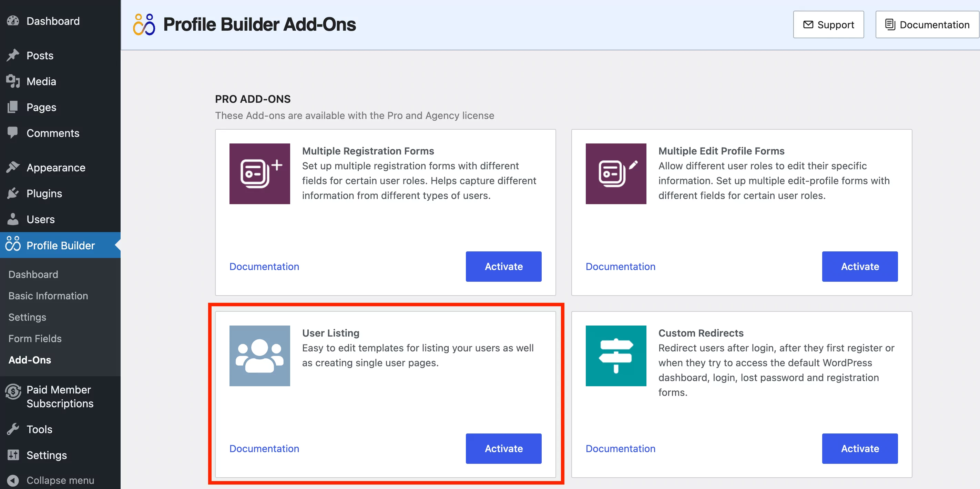Click the Media icon in sidebar
This screenshot has width=980, height=489.
(13, 81)
